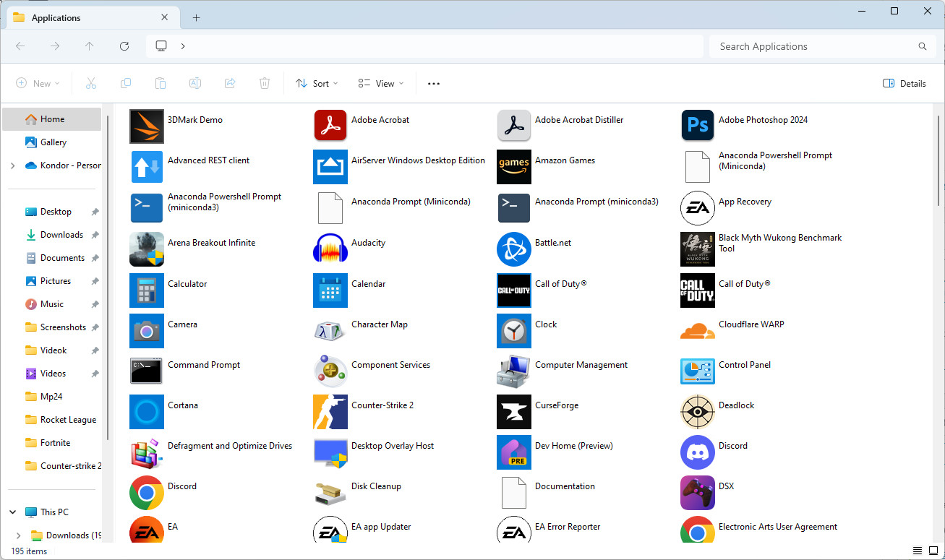This screenshot has height=560, width=945.
Task: Open Black Myth Wukong Benchmark Tool icon
Action: click(698, 249)
